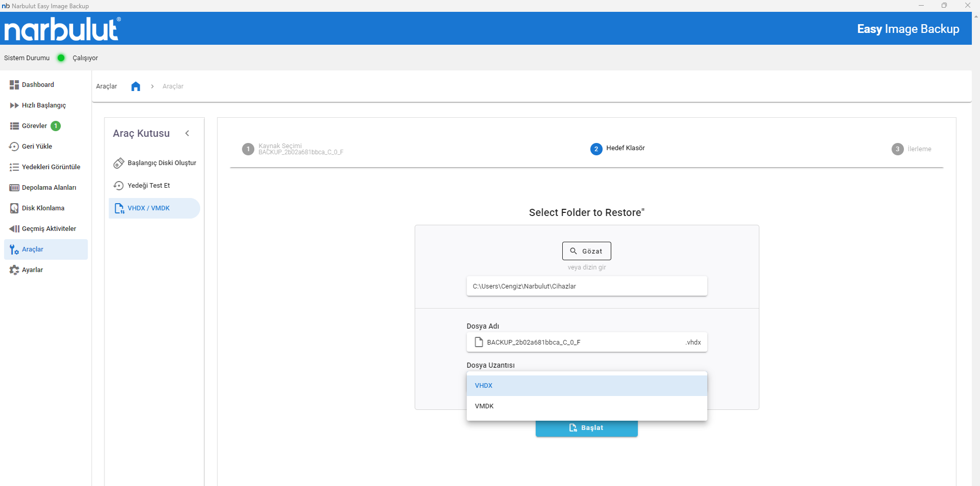Click the destination folder path field
Image resolution: width=980 pixels, height=486 pixels.
coord(586,286)
